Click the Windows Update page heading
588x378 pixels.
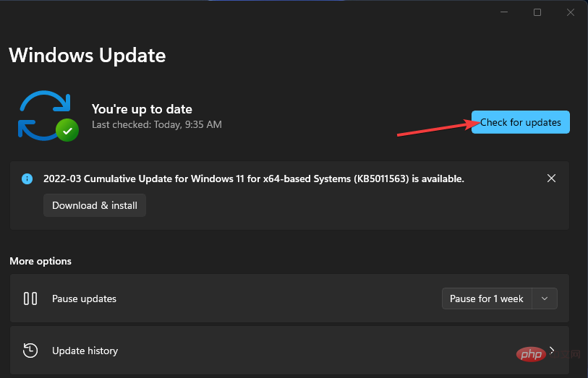click(87, 55)
